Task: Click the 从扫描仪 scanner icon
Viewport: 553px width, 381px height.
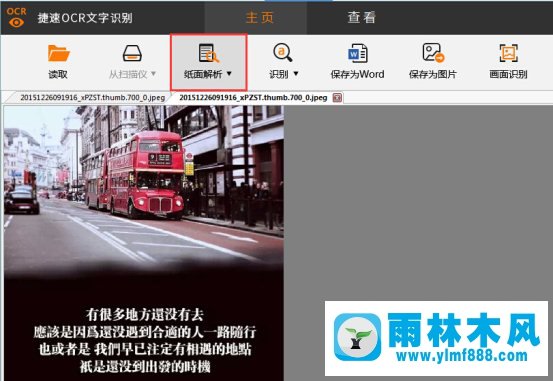Action: click(132, 53)
